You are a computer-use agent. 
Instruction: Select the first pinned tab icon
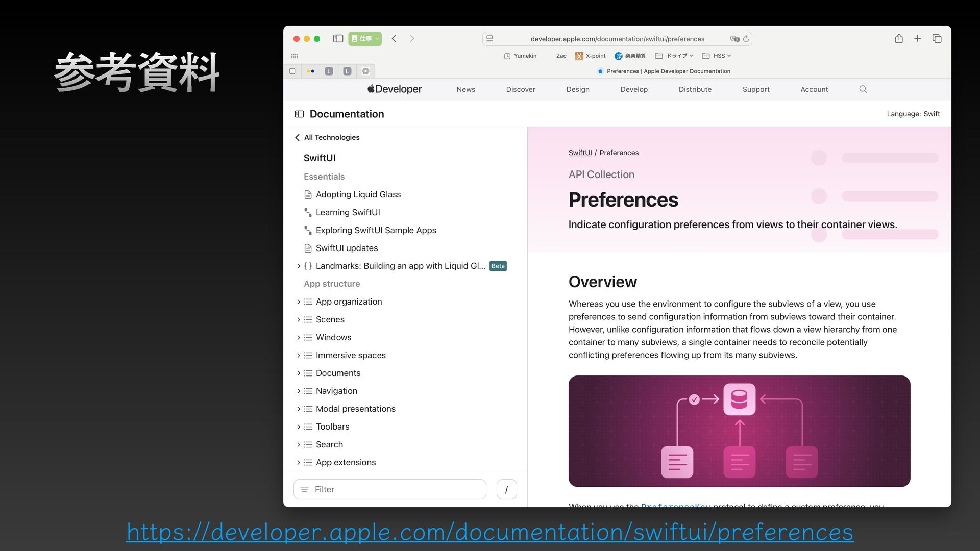coord(292,71)
